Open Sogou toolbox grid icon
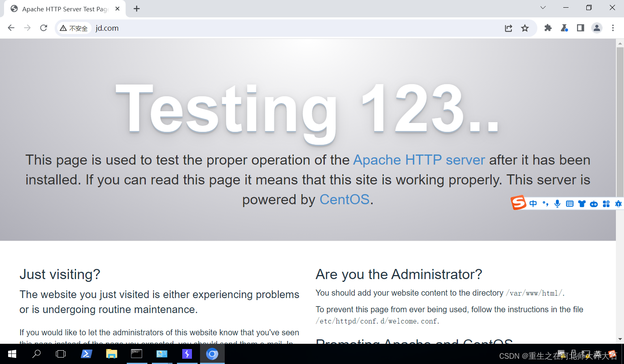 pos(606,203)
